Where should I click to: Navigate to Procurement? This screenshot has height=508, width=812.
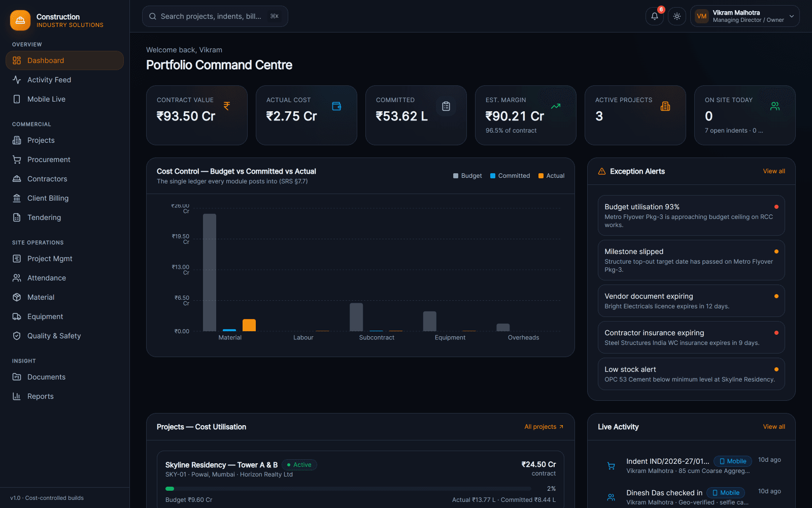(x=64, y=160)
